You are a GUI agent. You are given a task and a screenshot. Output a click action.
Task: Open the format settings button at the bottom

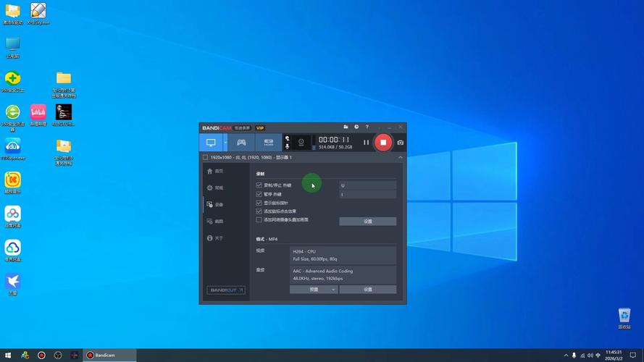pos(367,290)
